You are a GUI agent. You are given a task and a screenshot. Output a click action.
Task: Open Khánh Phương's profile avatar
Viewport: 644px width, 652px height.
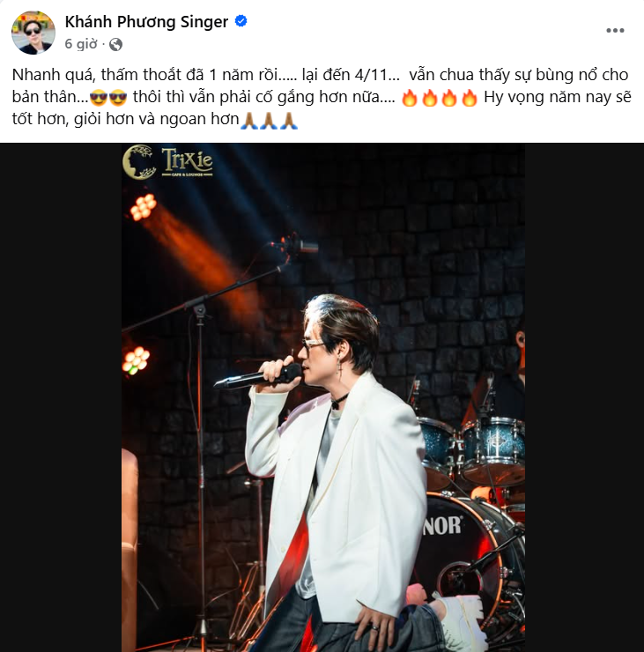33,33
